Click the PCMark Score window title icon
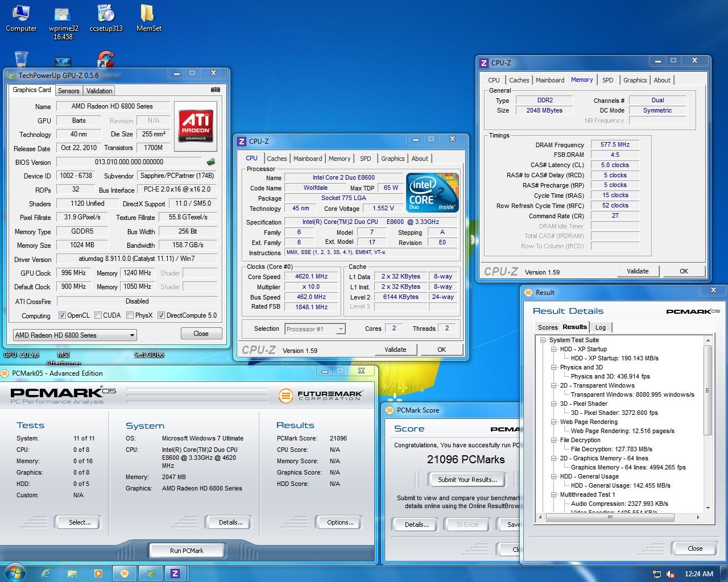This screenshot has height=582, width=728. [390, 410]
